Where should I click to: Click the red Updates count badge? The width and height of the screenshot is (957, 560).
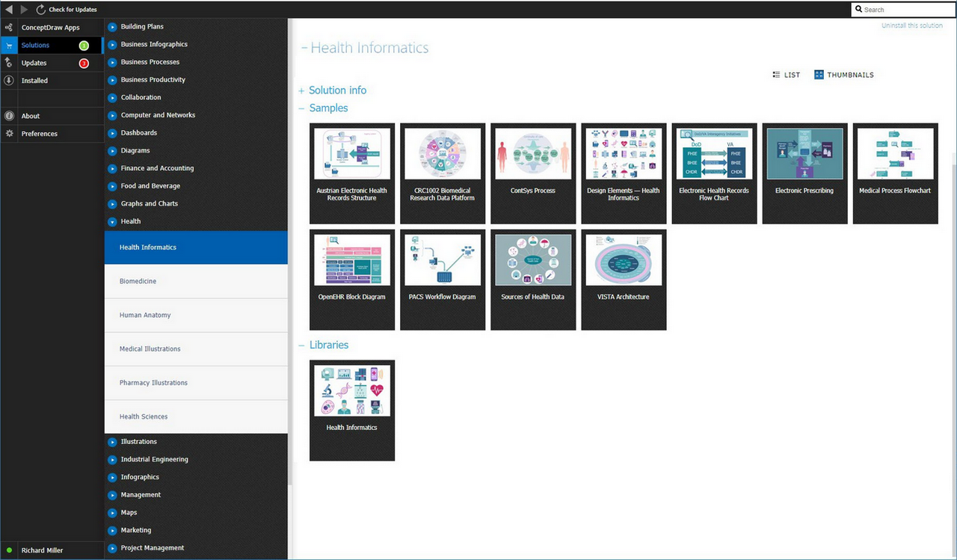(x=84, y=64)
